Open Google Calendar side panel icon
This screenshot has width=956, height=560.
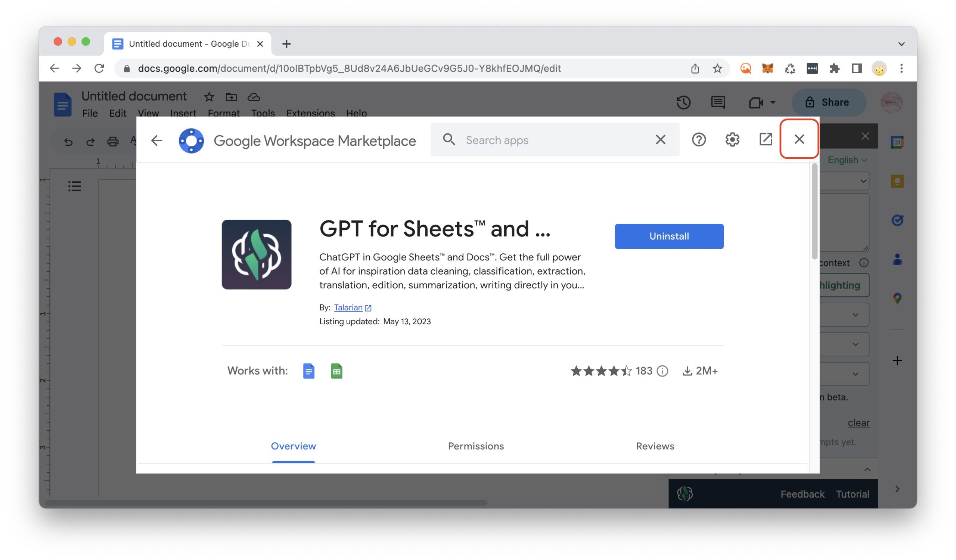897,142
